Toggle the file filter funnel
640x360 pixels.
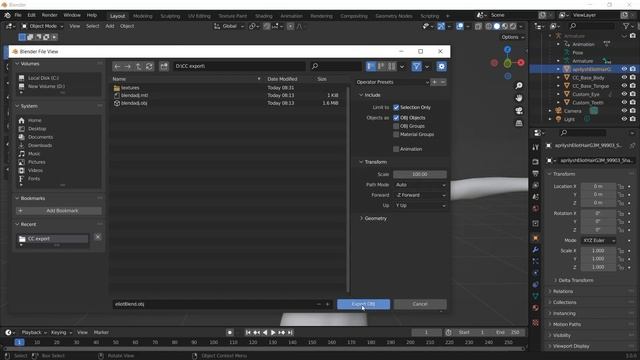(416, 66)
